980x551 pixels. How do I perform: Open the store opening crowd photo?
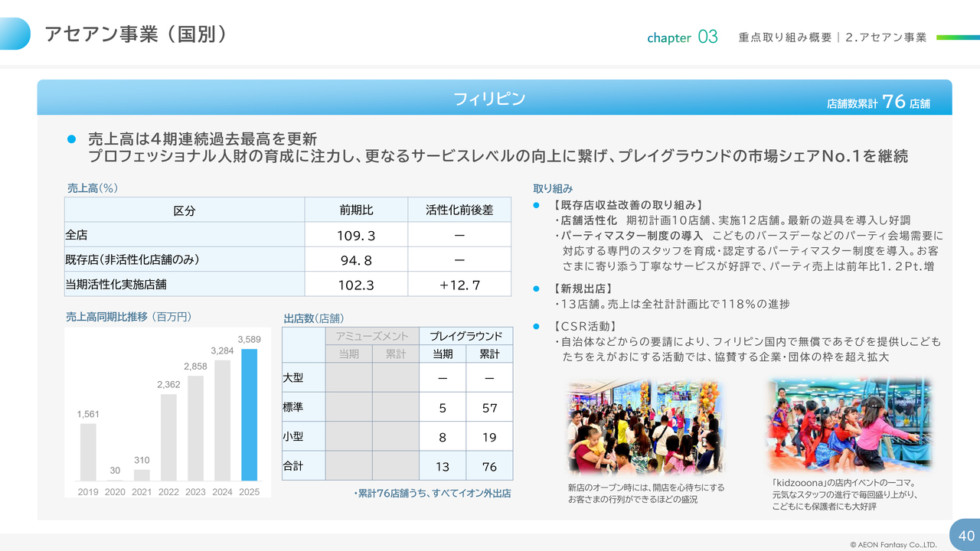644,426
